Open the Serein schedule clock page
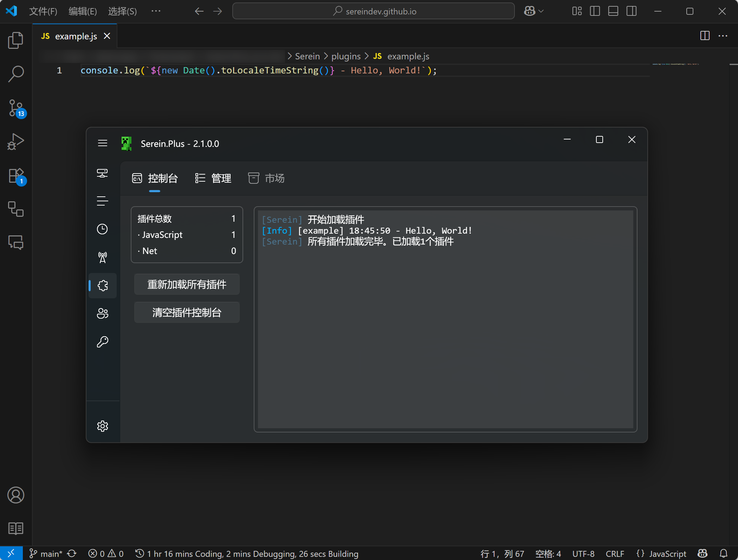Image resolution: width=738 pixels, height=560 pixels. (x=102, y=229)
